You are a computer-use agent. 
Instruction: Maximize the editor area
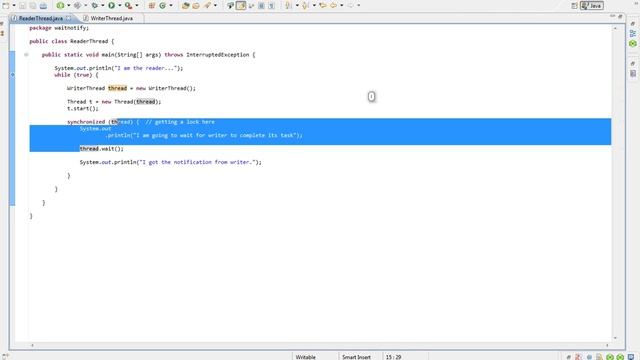click(x=620, y=16)
